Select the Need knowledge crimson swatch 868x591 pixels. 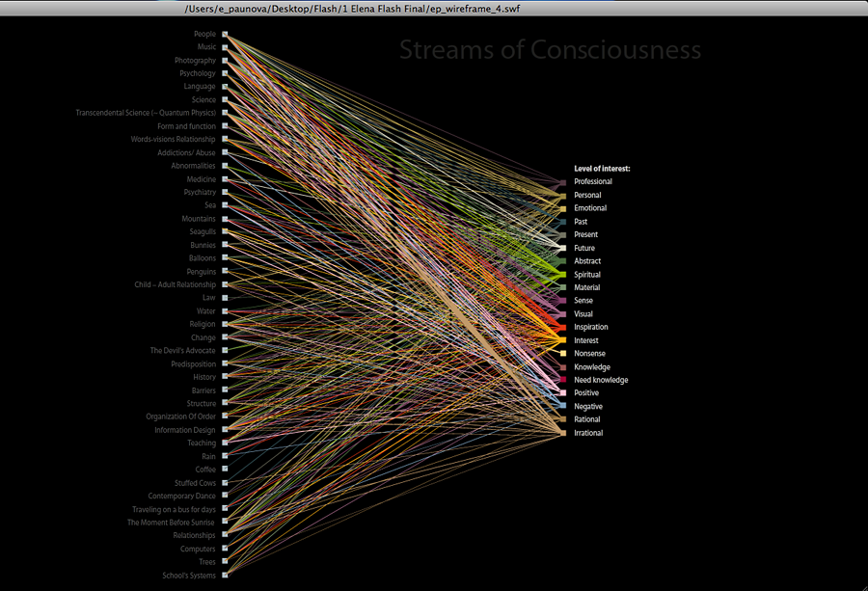563,380
